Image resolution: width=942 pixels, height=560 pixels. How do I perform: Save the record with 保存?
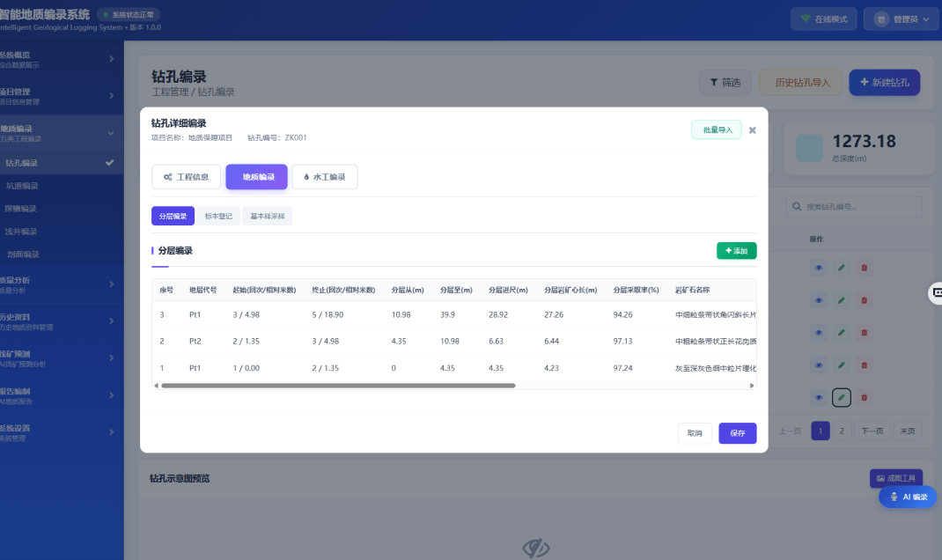(738, 433)
